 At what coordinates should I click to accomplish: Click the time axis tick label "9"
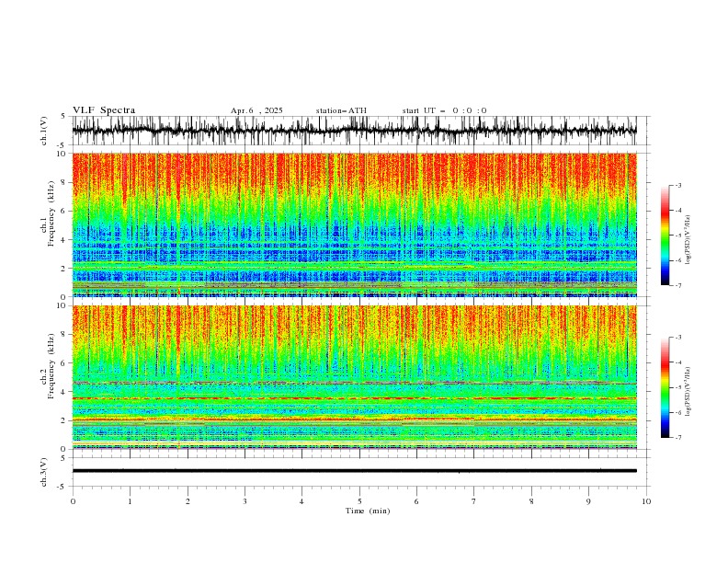[588, 501]
